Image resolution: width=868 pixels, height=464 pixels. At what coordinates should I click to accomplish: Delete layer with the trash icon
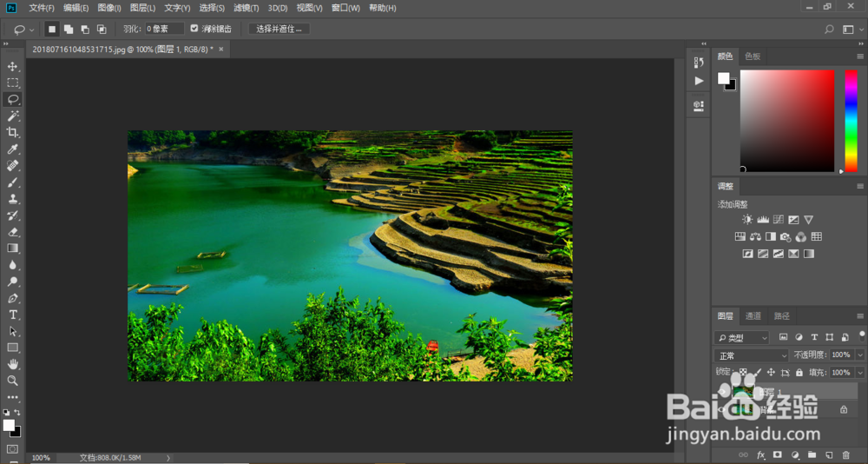tap(845, 454)
